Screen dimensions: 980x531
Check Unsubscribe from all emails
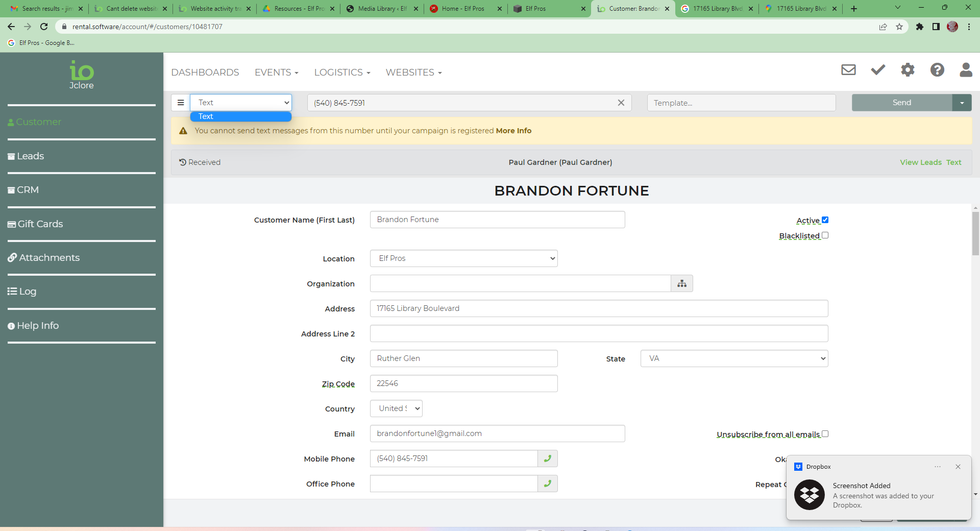[825, 434]
